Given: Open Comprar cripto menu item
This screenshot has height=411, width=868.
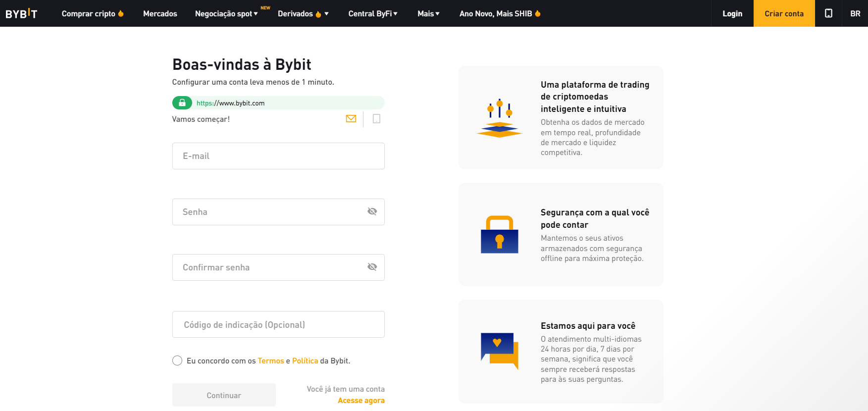Looking at the screenshot, I should 89,14.
